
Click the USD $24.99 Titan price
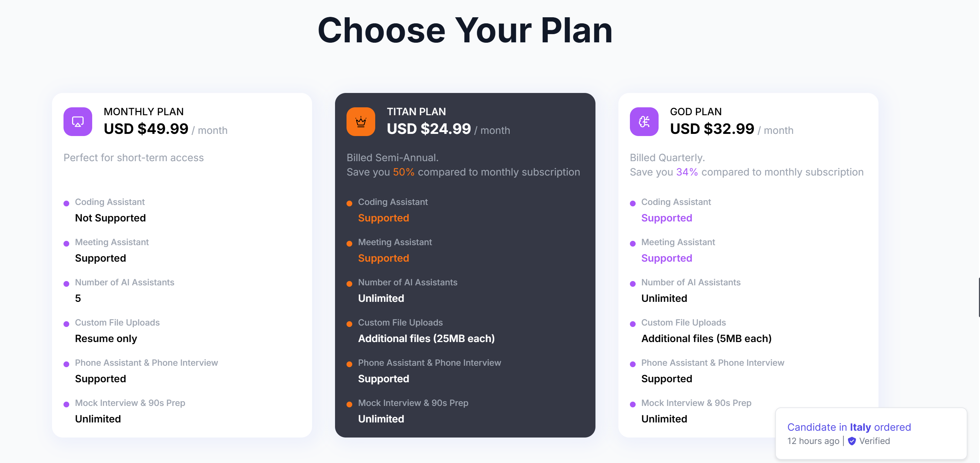(x=429, y=129)
